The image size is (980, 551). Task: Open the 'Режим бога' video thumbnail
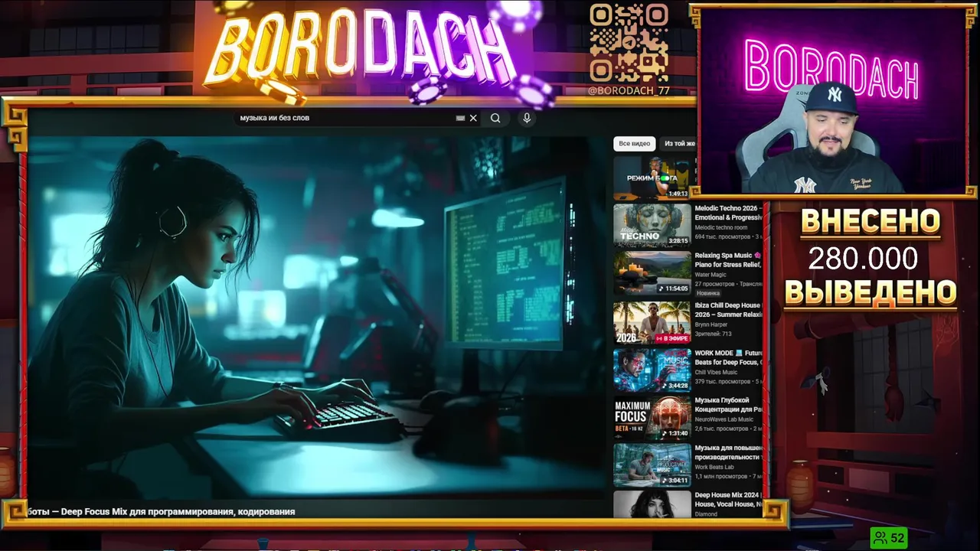[x=652, y=178]
